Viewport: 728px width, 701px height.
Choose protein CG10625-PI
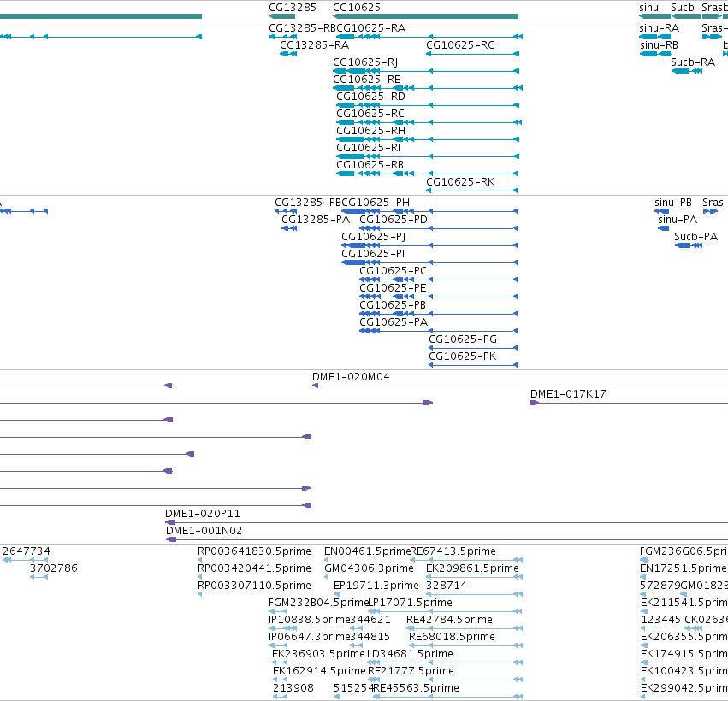click(373, 254)
